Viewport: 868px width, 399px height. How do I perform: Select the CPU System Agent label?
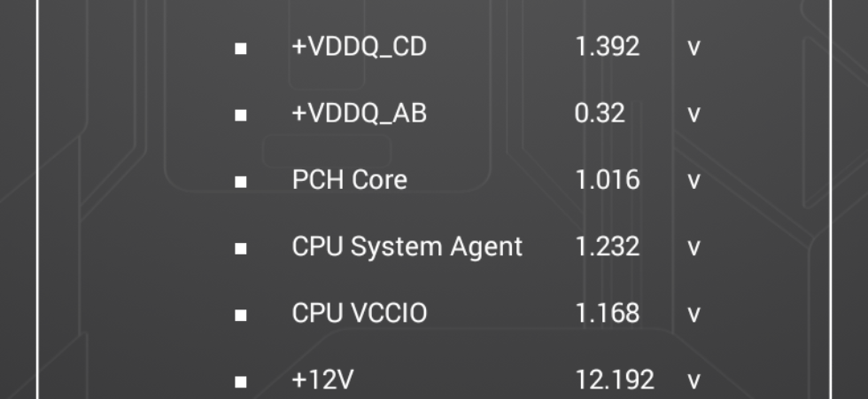click(x=407, y=247)
